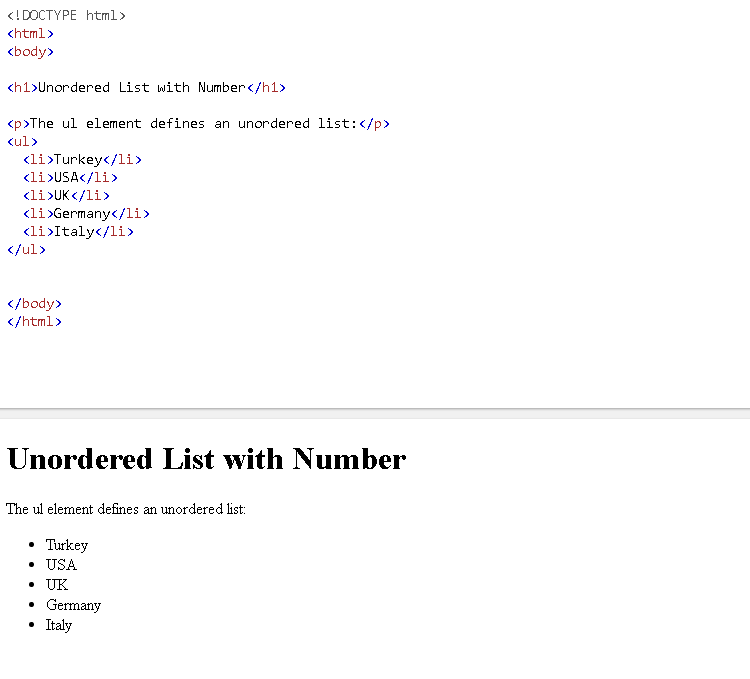Screen dimensions: 750x679
Task: Click the <li>Germany</li> code line
Action: point(87,214)
